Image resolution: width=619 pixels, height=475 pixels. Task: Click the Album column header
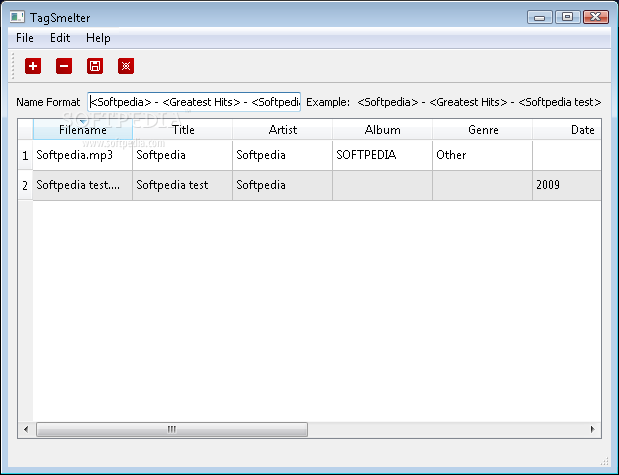383,130
